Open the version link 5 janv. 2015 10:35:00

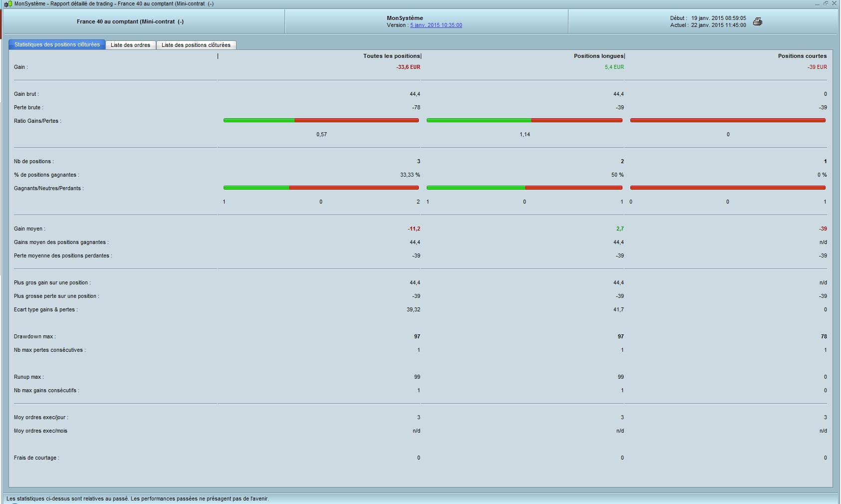(436, 25)
